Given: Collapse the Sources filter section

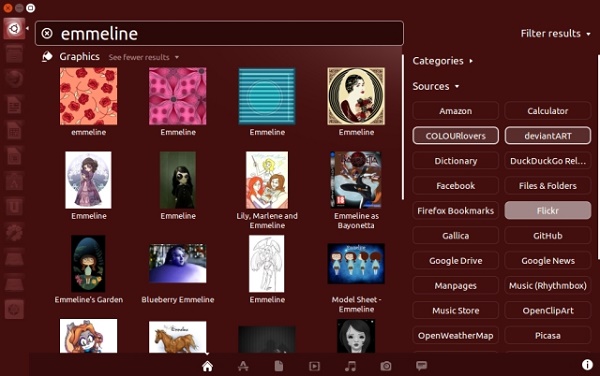Looking at the screenshot, I should [x=436, y=86].
